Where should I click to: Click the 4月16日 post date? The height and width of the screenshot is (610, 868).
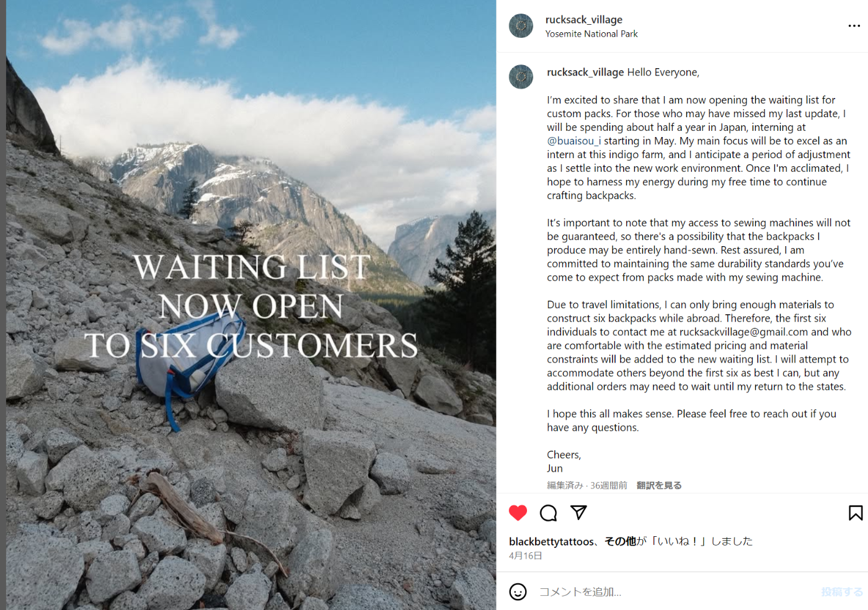click(525, 556)
